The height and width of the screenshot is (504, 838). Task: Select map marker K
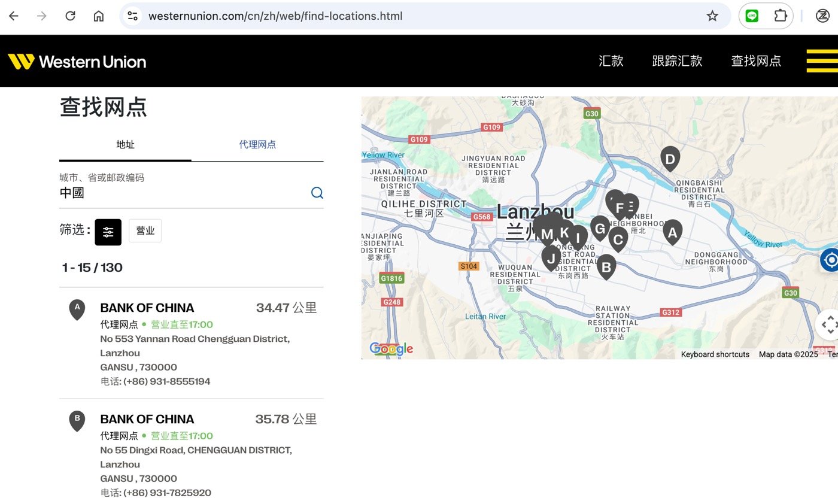point(564,232)
